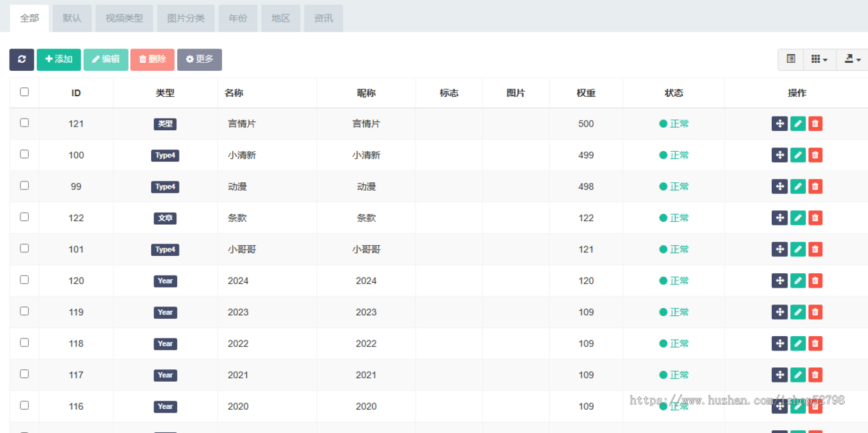The height and width of the screenshot is (433, 868).
Task: Check the checkbox for row 119
Action: tap(25, 311)
